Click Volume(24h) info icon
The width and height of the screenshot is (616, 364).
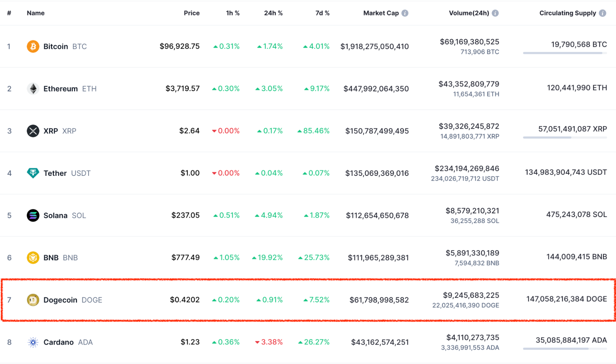click(495, 13)
